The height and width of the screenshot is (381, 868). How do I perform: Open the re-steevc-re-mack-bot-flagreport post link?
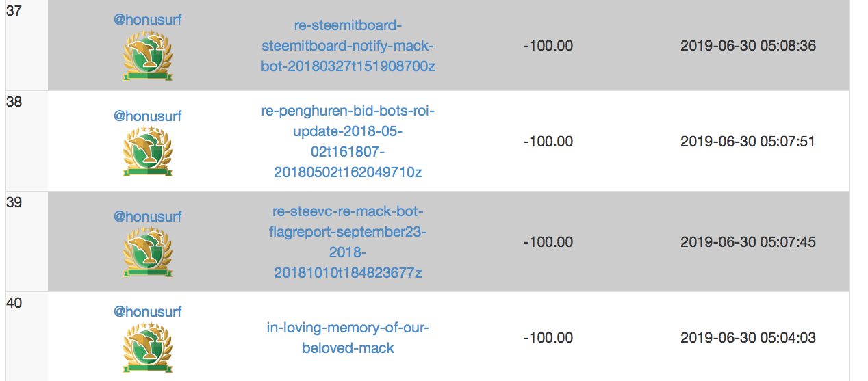(x=348, y=242)
